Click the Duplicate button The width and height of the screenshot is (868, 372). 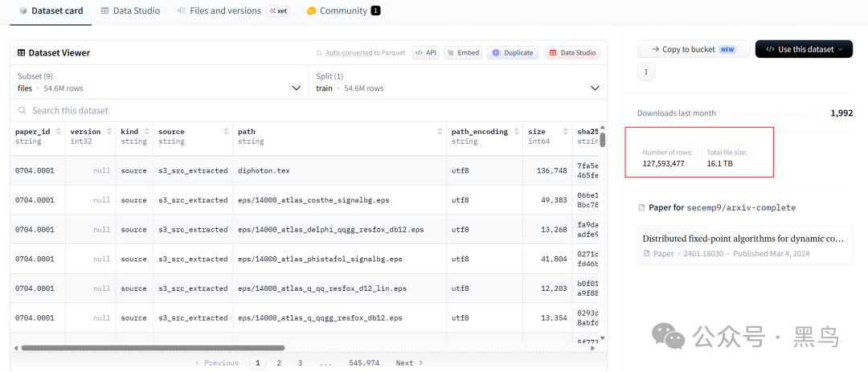point(513,52)
